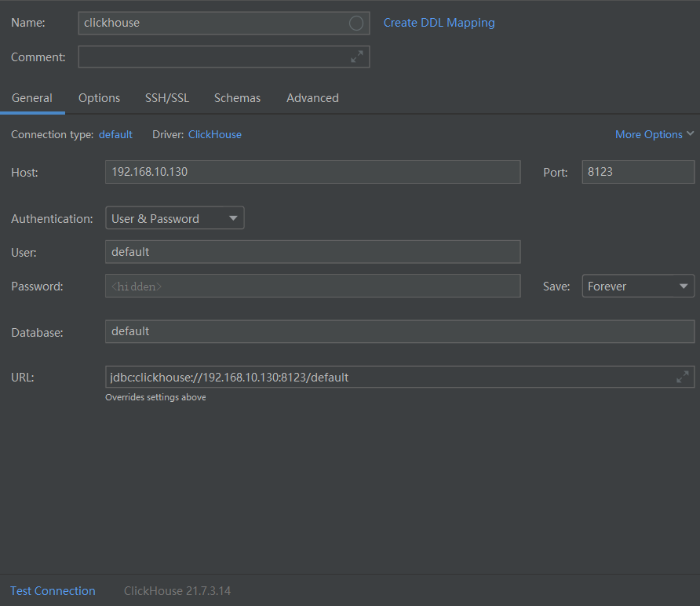Click the default connection type link
The image size is (700, 606).
(x=115, y=134)
